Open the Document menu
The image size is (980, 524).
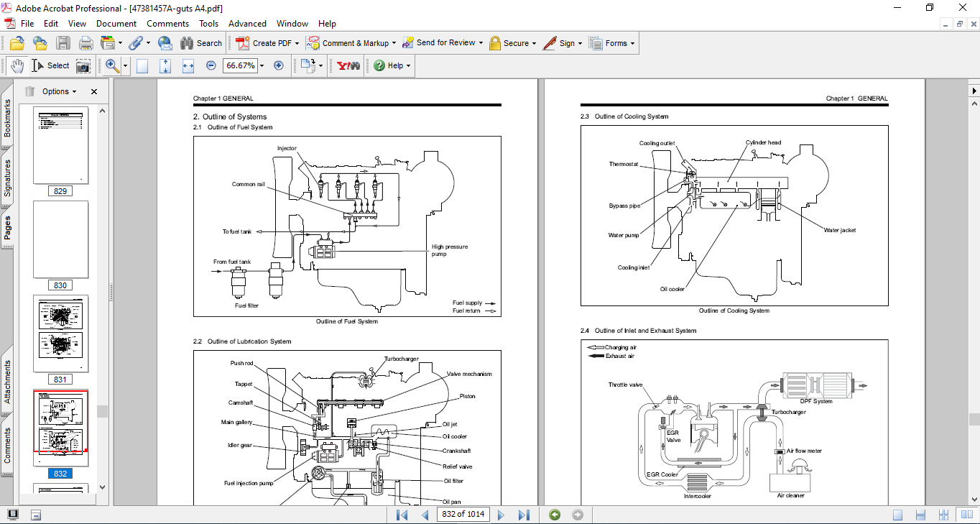116,24
